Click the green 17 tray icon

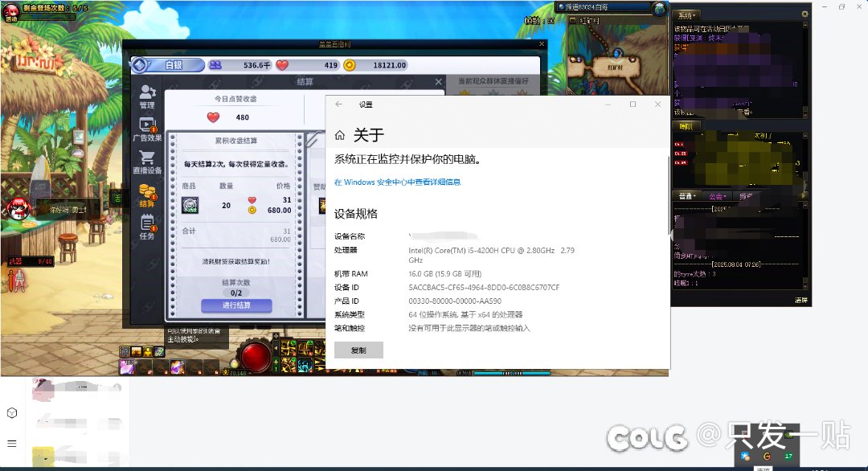tap(788, 457)
